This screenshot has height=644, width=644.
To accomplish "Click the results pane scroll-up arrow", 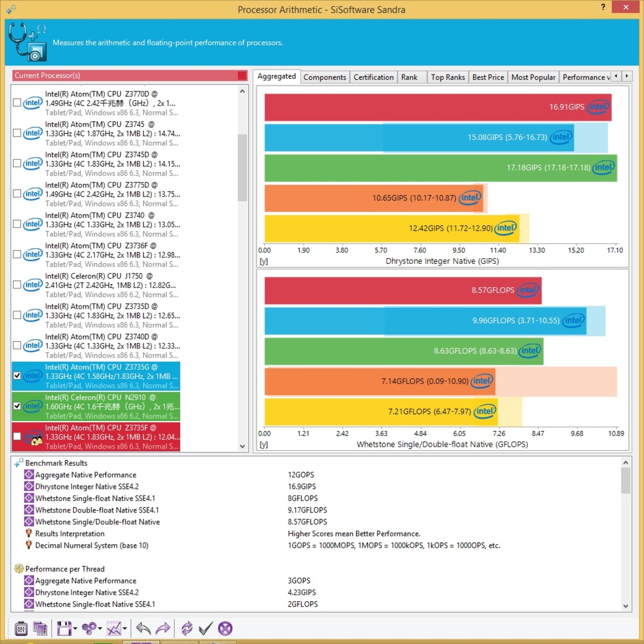I will (625, 462).
